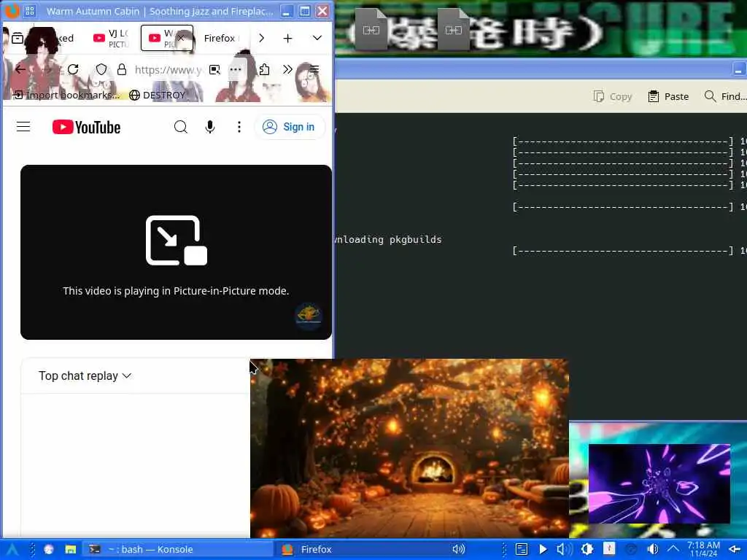Mute Firefox via the task's audio icon

[458, 550]
